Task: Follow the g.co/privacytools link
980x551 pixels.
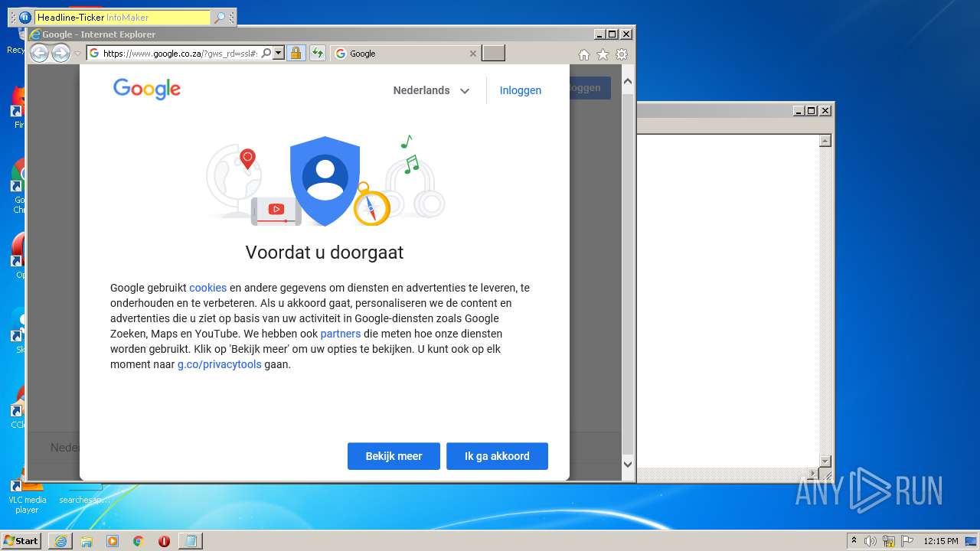Action: 220,364
